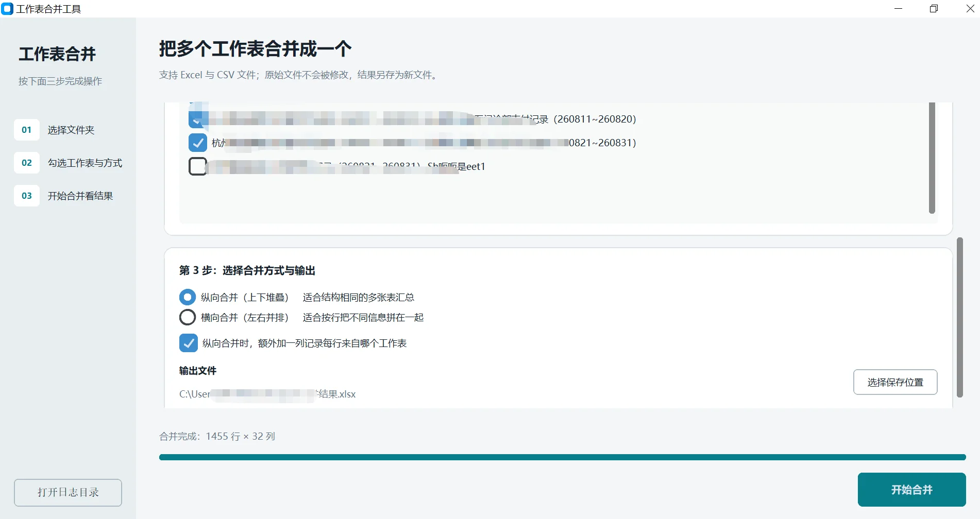Click the sidebar hint 按下面三步完成操作
980x519 pixels.
click(60, 81)
